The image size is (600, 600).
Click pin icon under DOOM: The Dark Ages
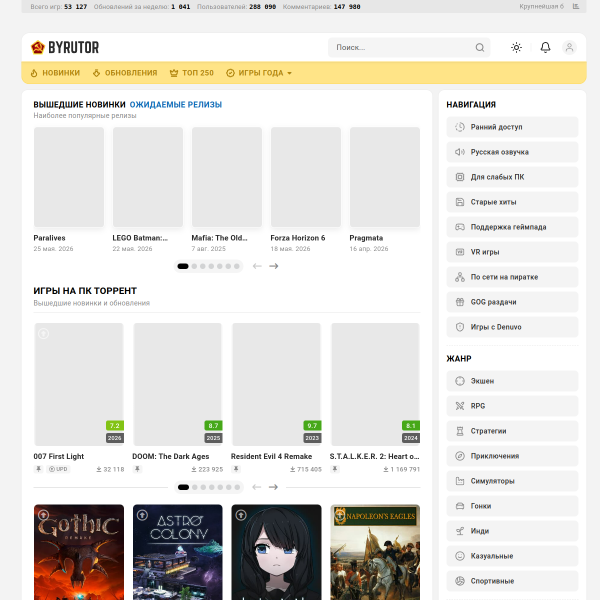coord(137,469)
